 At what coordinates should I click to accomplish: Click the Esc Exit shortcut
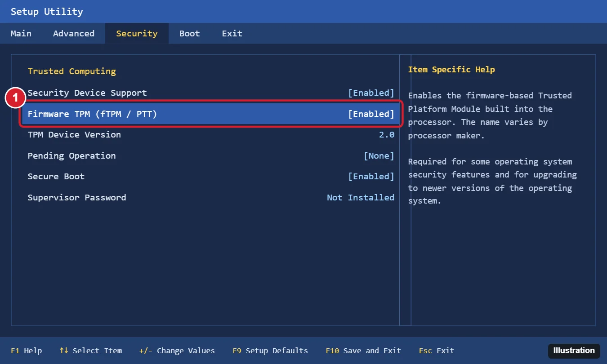pyautogui.click(x=436, y=351)
